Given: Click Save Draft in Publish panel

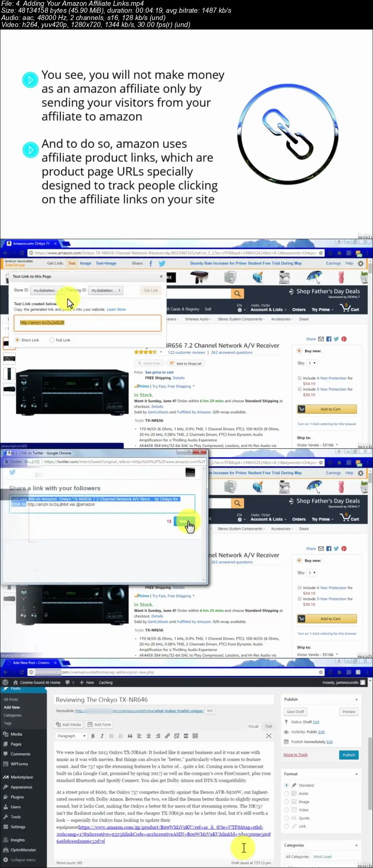Looking at the screenshot, I should [295, 712].
